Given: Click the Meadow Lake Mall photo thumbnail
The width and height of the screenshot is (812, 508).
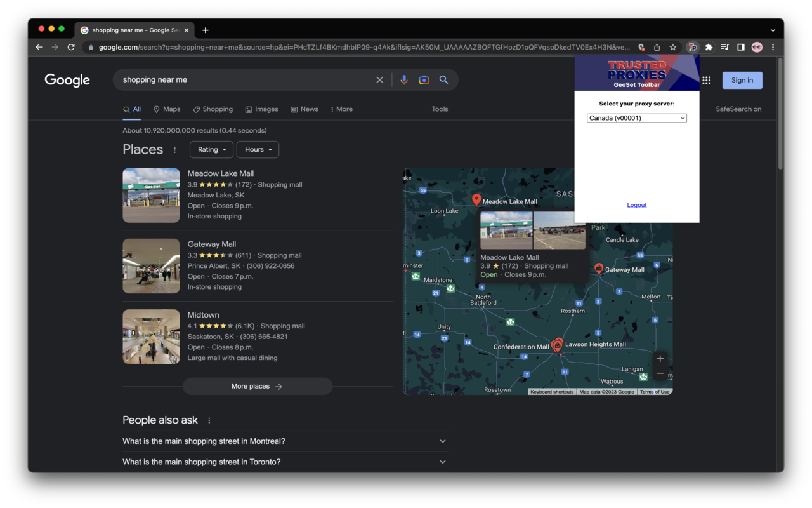Looking at the screenshot, I should coord(151,195).
